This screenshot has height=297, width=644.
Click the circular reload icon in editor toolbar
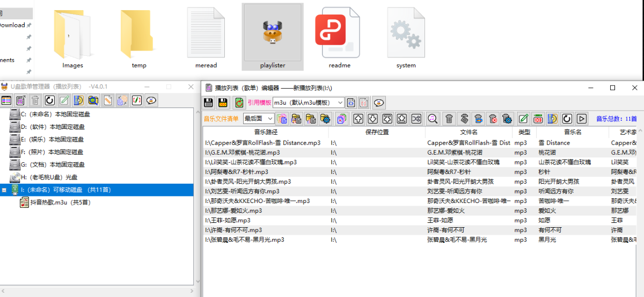567,118
